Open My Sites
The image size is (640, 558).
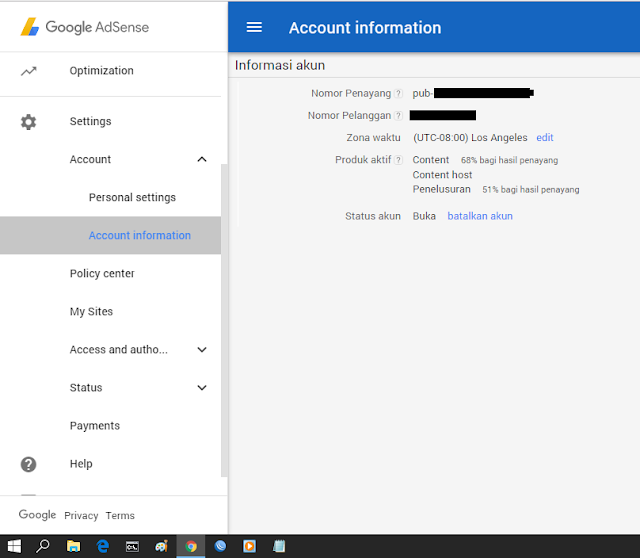[91, 311]
